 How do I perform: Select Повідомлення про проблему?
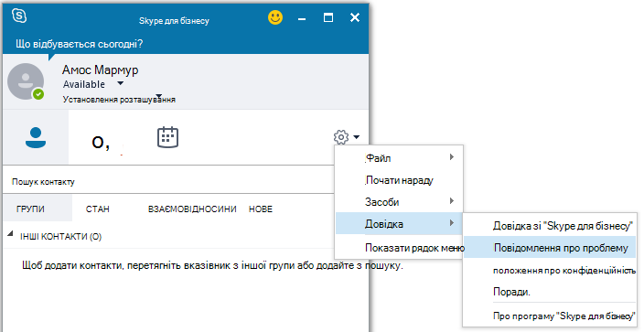click(550, 248)
